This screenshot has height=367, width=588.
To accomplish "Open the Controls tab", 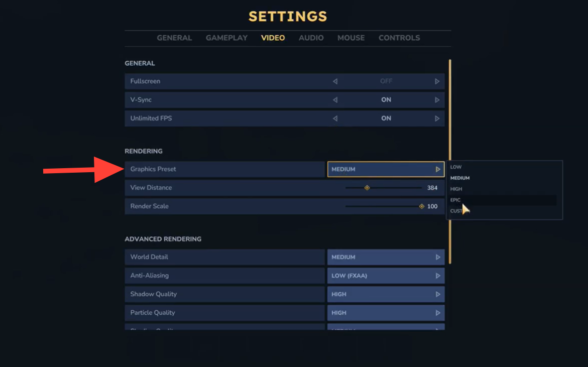I will (x=399, y=38).
